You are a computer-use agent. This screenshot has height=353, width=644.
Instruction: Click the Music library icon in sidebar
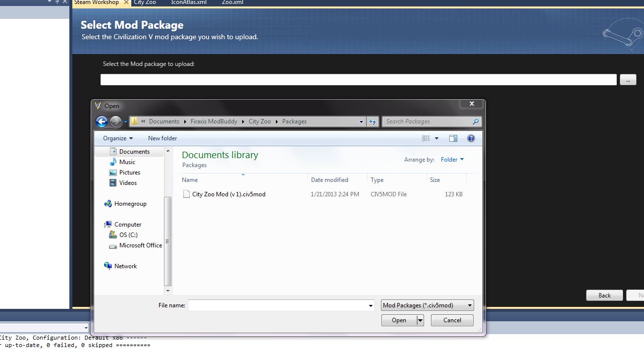click(113, 162)
